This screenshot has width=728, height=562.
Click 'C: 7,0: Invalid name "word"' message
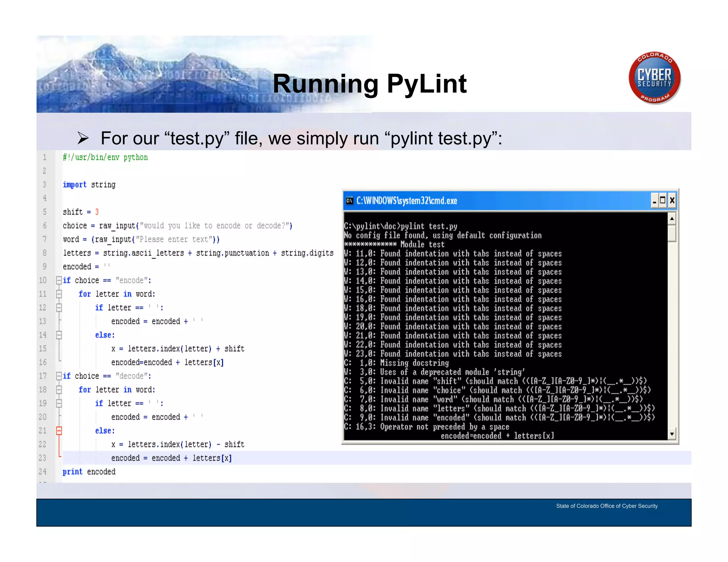pos(493,399)
